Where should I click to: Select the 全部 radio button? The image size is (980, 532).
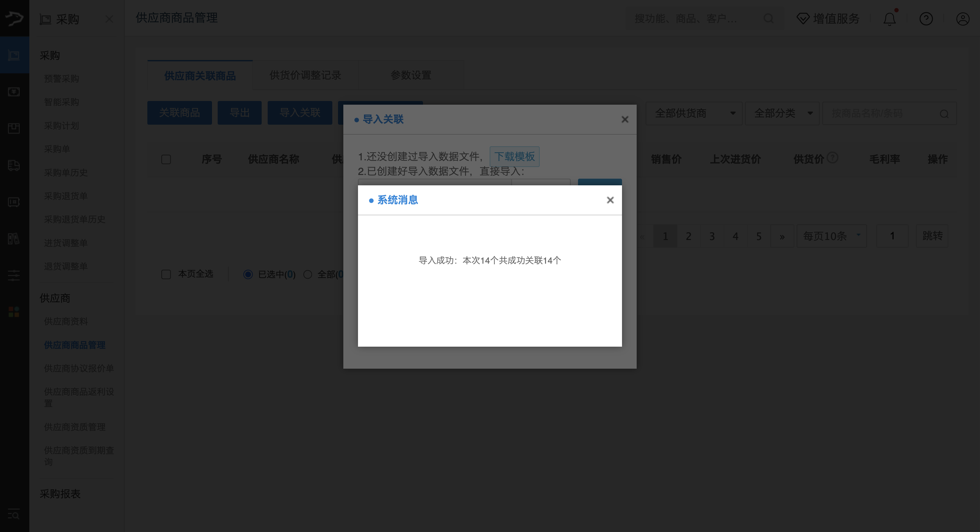(308, 274)
